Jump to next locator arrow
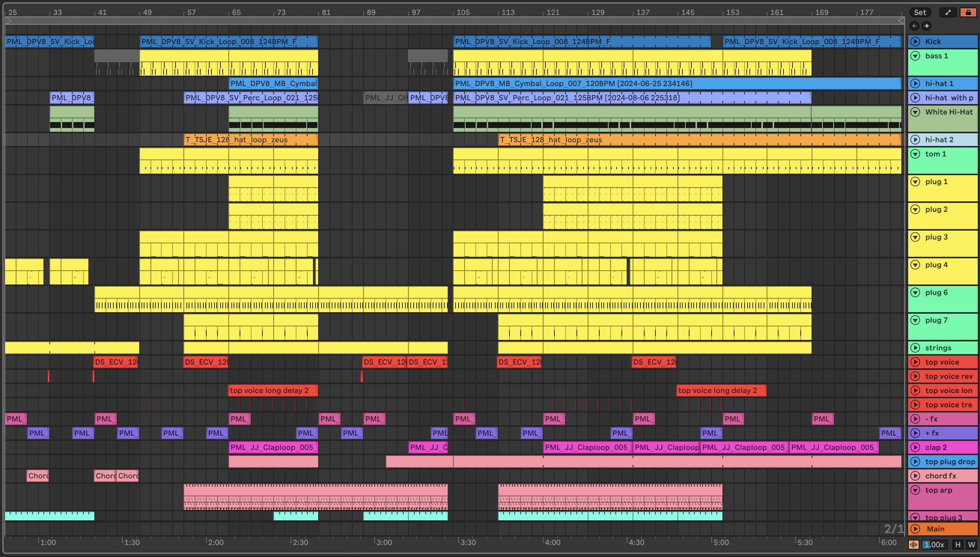980x557 pixels. 926,26
